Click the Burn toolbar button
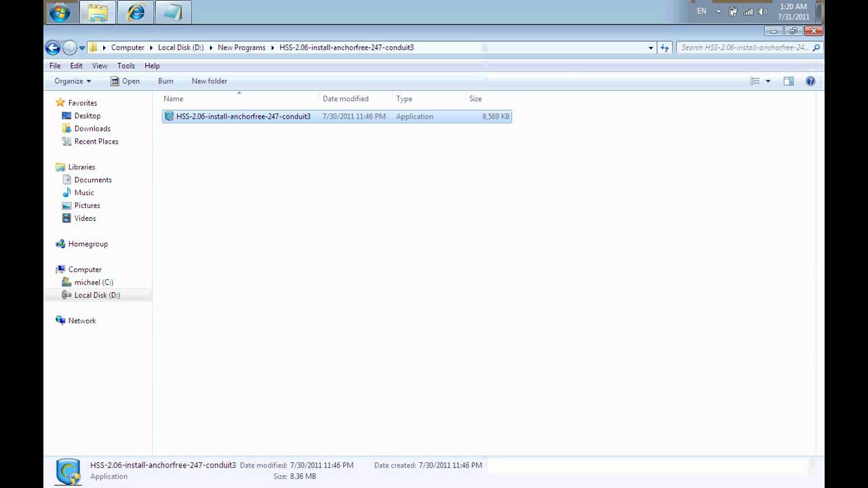The image size is (868, 488). (165, 81)
